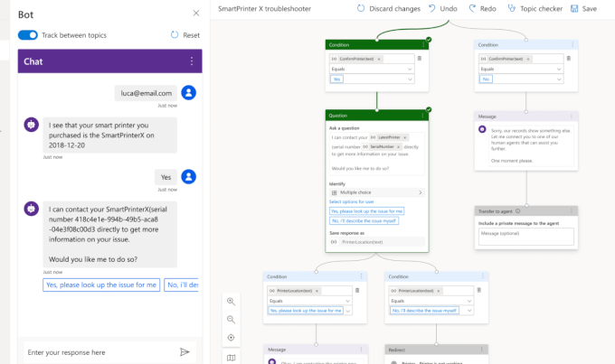Expand Equals dropdown in 'describe the issue myself' condition
Screen dimensions: 615x364
pyautogui.click(x=469, y=301)
